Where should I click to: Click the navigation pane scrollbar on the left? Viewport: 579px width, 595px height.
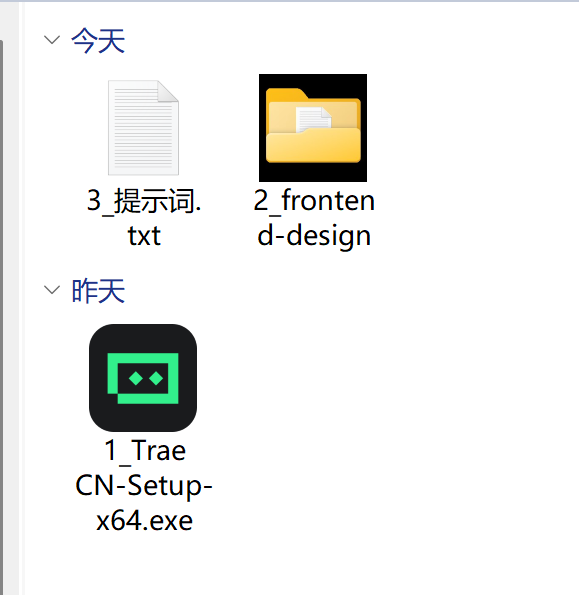(x=2, y=315)
